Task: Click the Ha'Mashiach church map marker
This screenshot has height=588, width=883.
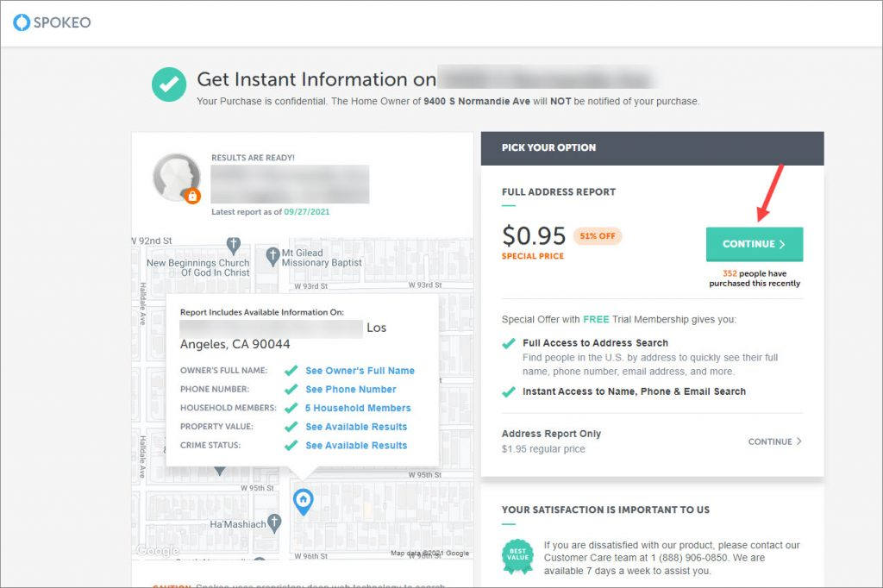Action: tap(274, 523)
